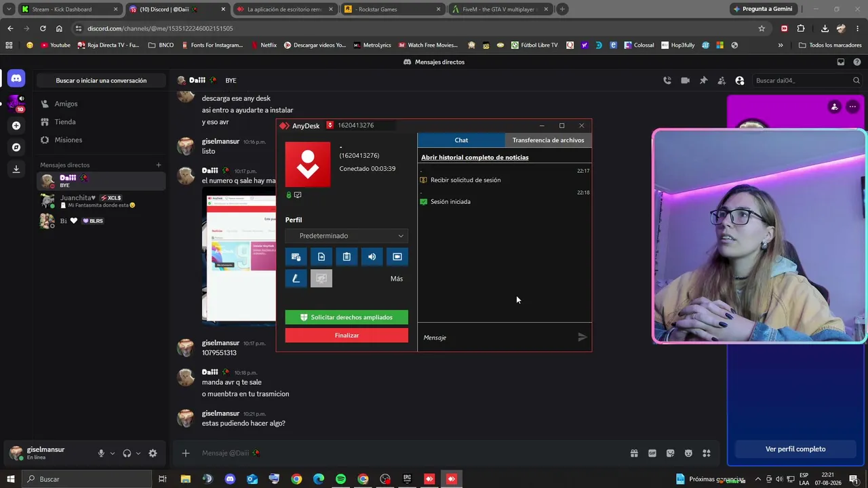Open the Netflix bookmark
The height and width of the screenshot is (488, 868).
[263, 45]
